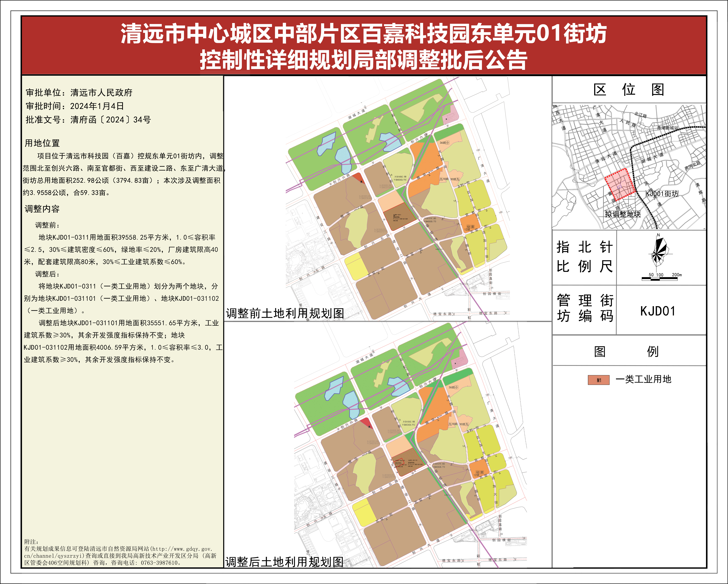Click the 调整前土地利用规划图 caption

[285, 313]
